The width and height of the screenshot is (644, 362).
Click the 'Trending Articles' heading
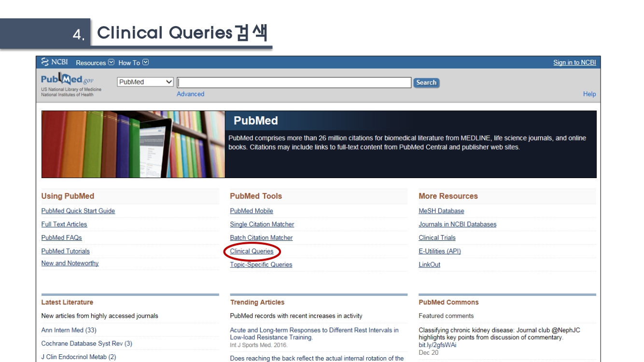pyautogui.click(x=257, y=303)
